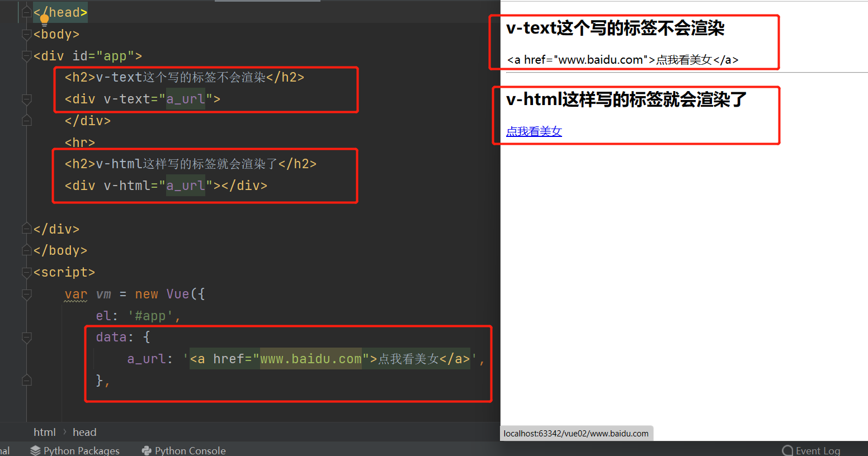Click the raw <a href> text in the preview
The height and width of the screenshot is (456, 868).
point(622,60)
